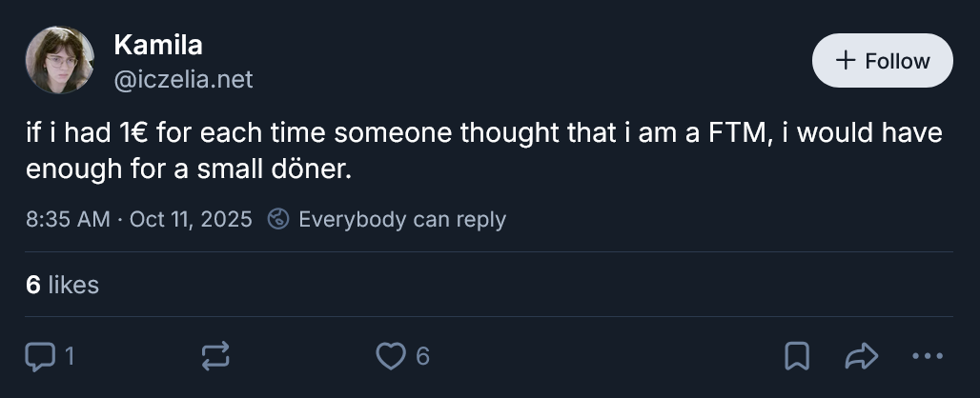Click the share arrow icon
The width and height of the screenshot is (980, 398).
[861, 356]
